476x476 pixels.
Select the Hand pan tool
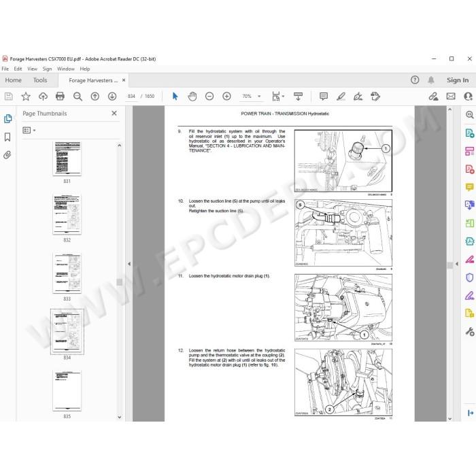click(x=192, y=97)
